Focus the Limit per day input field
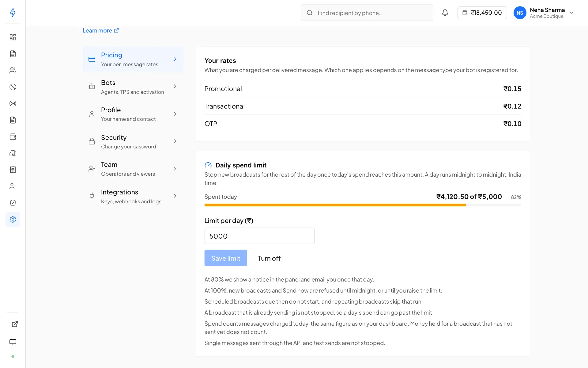Screen dimensions: 588x368 pyautogui.click(x=259, y=236)
